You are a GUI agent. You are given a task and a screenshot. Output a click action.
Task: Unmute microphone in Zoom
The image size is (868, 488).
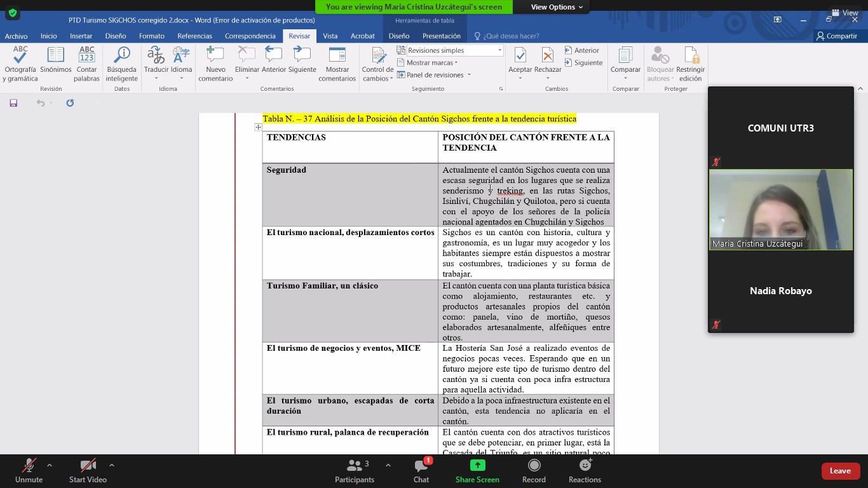(x=29, y=471)
